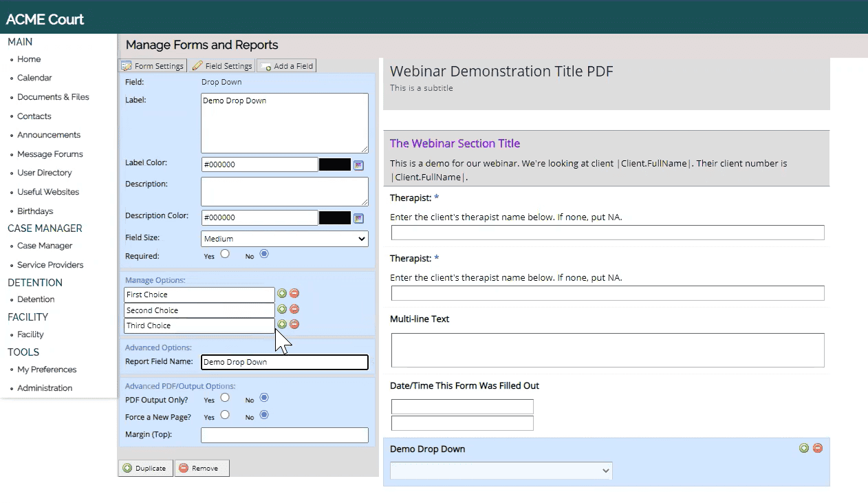Open Service Providers link

pyautogui.click(x=50, y=265)
